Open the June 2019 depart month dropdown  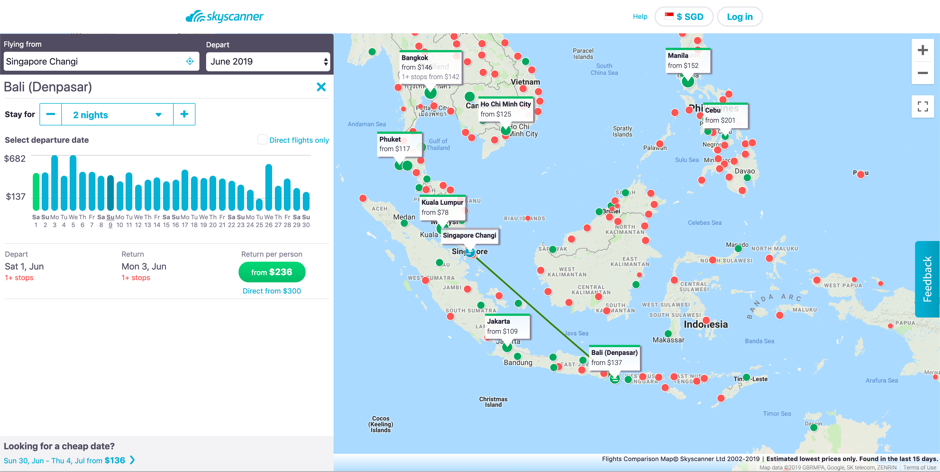267,62
